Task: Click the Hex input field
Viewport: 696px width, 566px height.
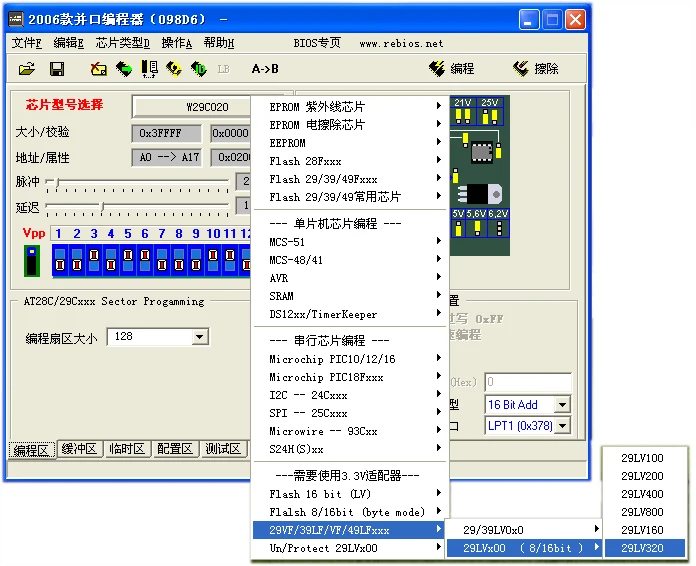Action: coord(527,382)
